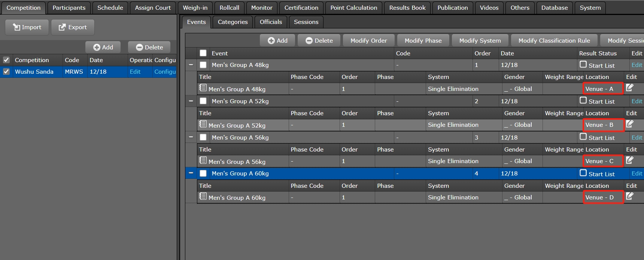This screenshot has width=644, height=260.
Task: Collapse the Men's Group A 48kg event row
Action: (191, 65)
